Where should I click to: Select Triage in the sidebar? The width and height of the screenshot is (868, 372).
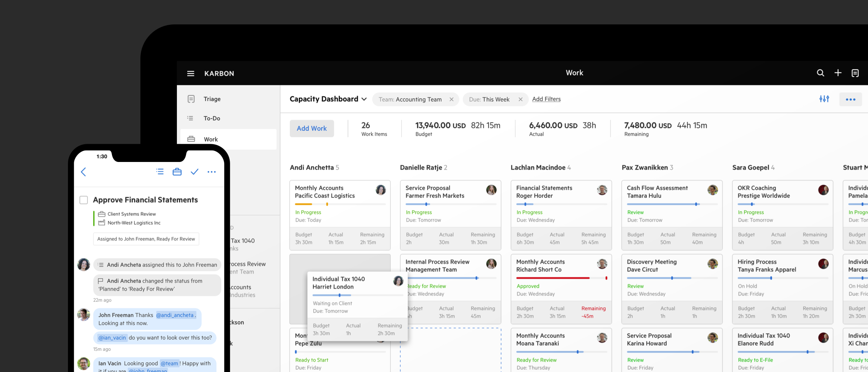[x=212, y=99]
